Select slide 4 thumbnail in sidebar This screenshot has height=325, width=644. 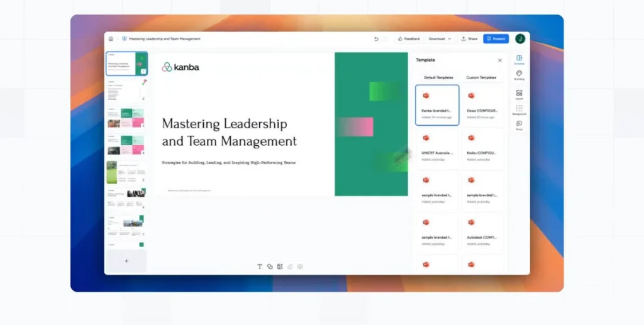126,145
